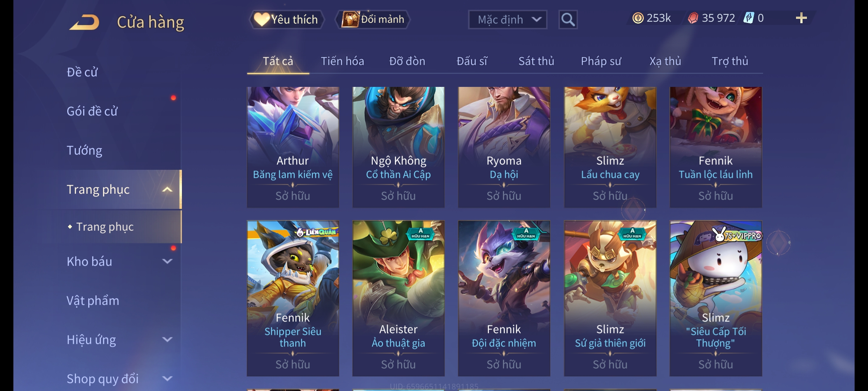
Task: Open the Mặc định sort dropdown
Action: tap(507, 20)
